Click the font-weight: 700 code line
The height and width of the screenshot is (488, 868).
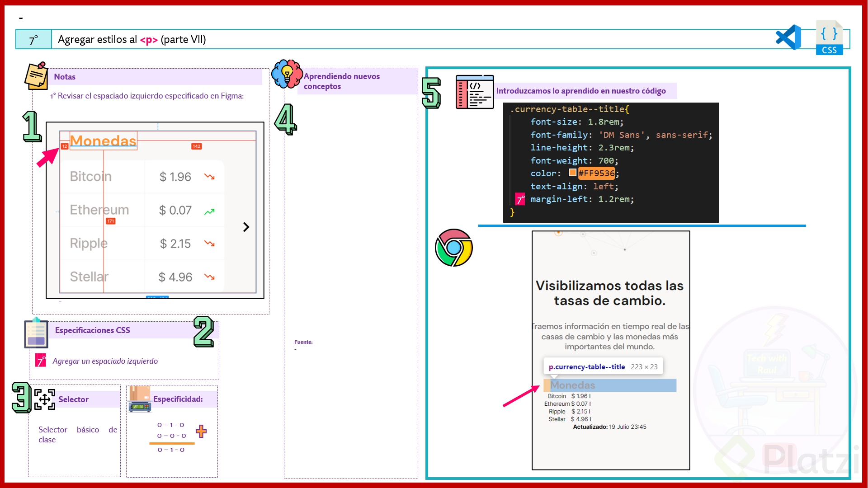[574, 160]
